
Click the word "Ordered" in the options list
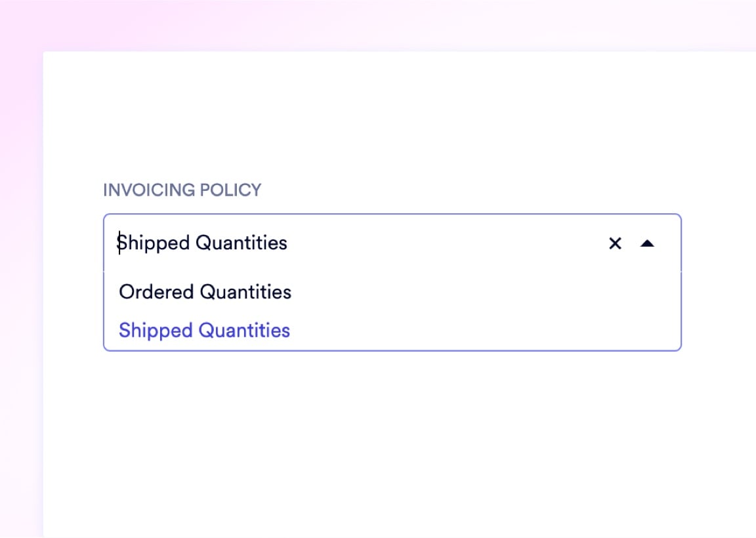[156, 292]
